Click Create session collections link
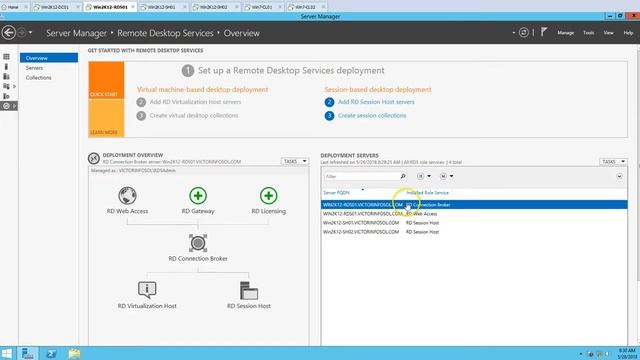This screenshot has width=640, height=360. point(372,116)
